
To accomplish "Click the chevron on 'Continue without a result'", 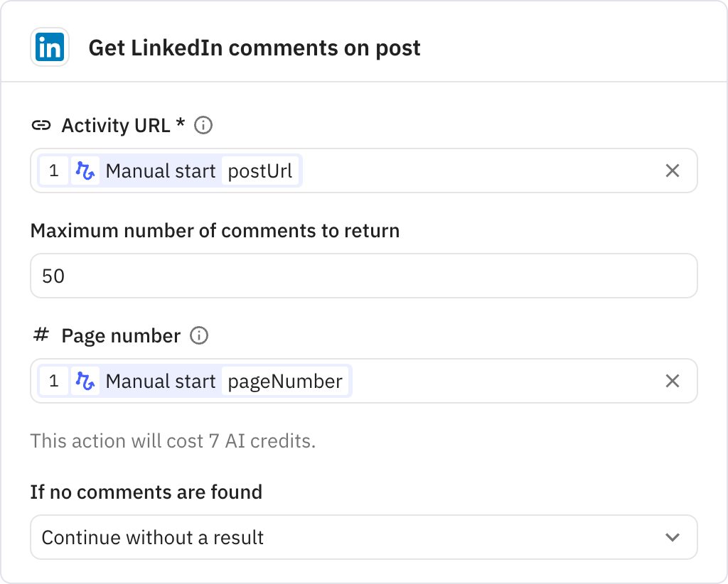I will [x=672, y=538].
